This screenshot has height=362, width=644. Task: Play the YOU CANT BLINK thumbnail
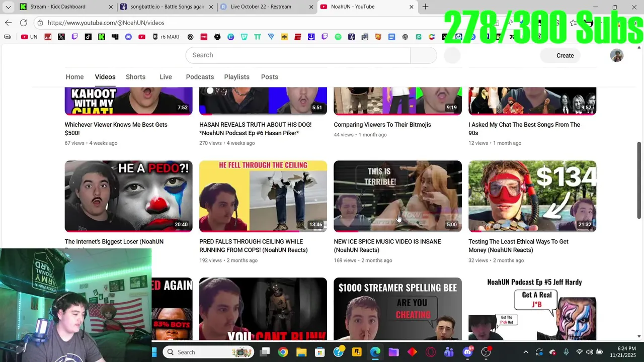tap(263, 309)
